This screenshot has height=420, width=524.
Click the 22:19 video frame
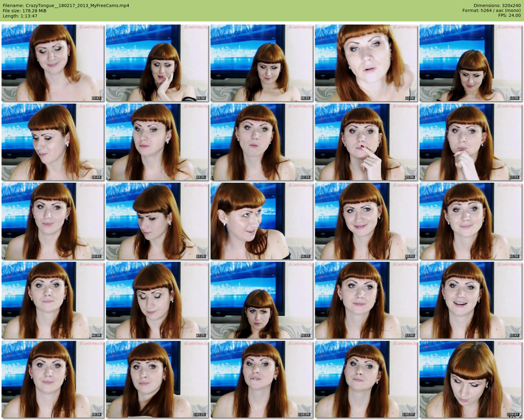click(262, 142)
